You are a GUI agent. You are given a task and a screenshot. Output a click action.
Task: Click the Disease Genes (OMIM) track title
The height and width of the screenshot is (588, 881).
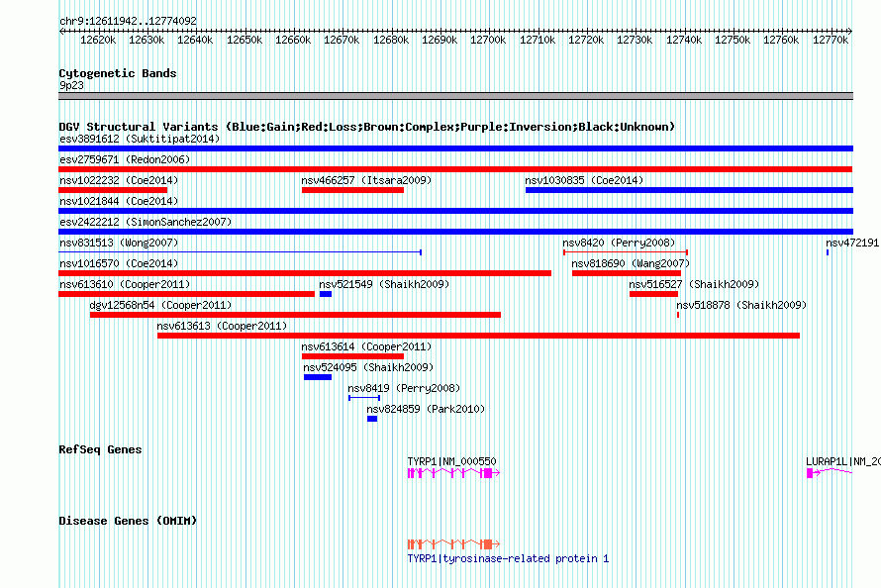coord(128,521)
